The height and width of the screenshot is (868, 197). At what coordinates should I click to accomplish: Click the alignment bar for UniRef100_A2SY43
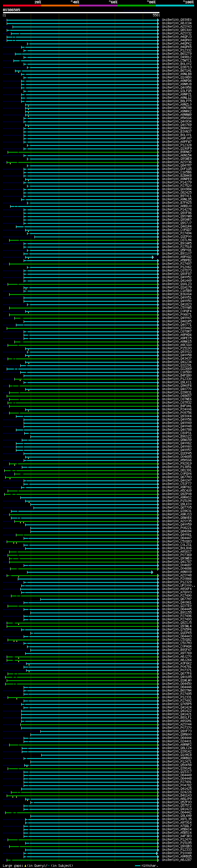[x=86, y=26]
